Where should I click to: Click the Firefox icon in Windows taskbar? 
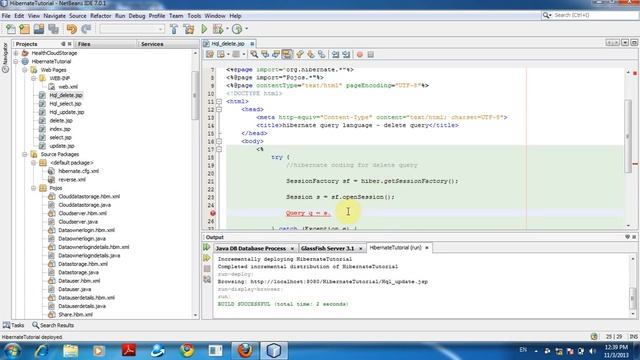click(x=245, y=350)
